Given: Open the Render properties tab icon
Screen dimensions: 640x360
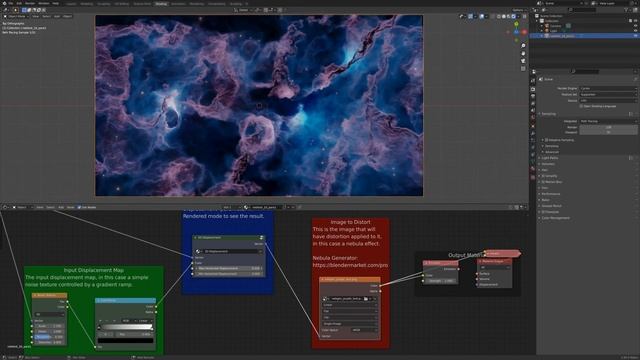Looking at the screenshot, I should click(x=533, y=89).
